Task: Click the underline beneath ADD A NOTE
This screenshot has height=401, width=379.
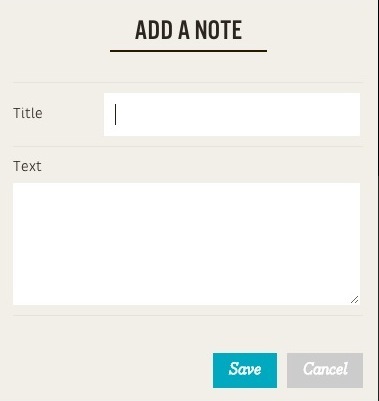Action: [188, 51]
